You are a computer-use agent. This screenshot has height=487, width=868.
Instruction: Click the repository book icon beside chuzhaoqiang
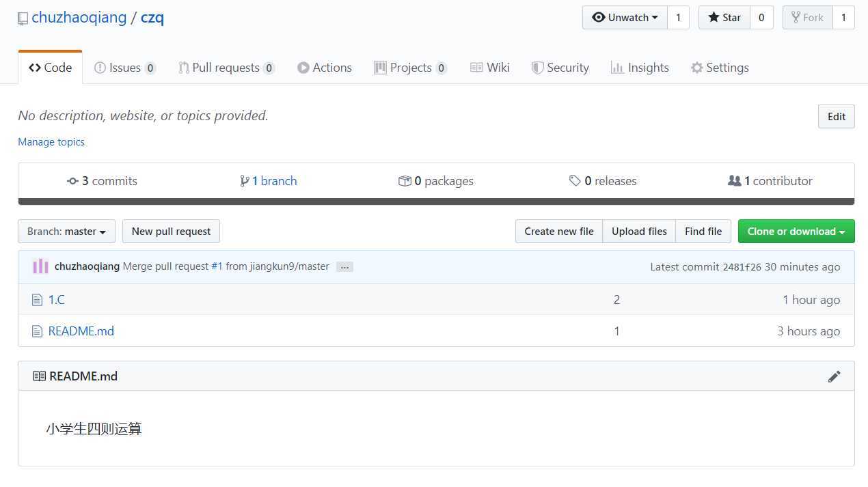pyautogui.click(x=23, y=18)
